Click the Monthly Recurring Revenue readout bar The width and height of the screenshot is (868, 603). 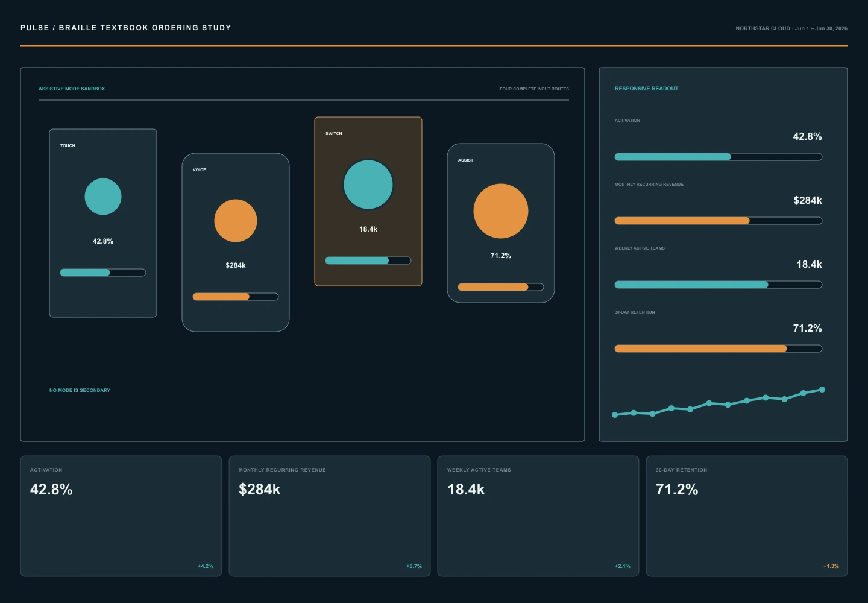[x=719, y=221]
